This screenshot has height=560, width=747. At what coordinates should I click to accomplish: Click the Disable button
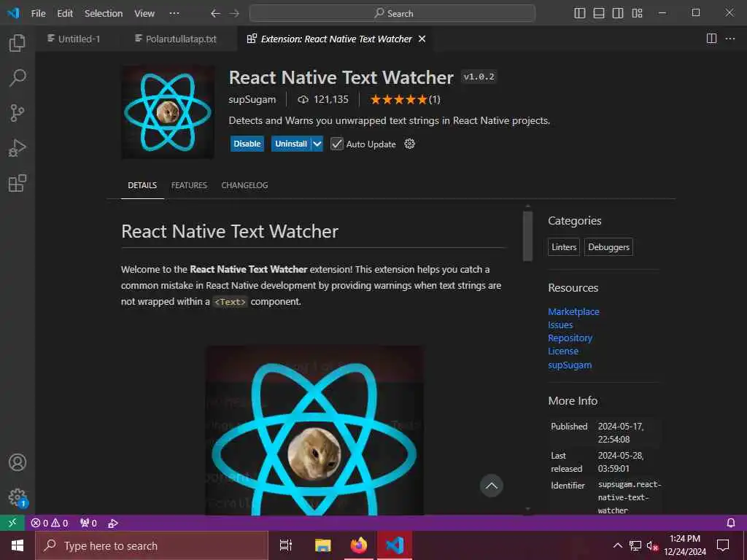pos(247,144)
